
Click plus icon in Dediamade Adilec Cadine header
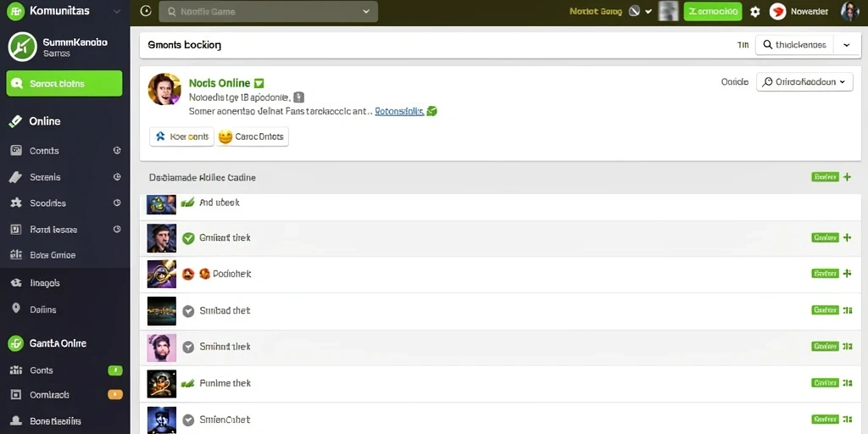847,177
